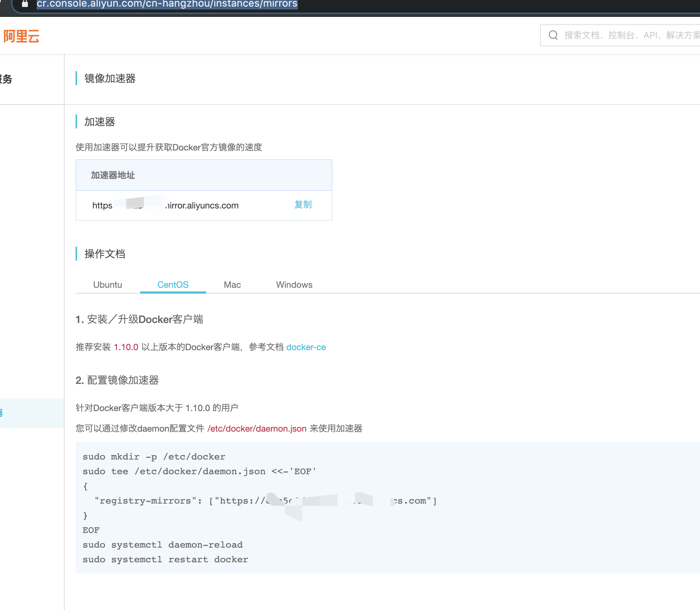Click heading 1. 安装/升级Docker客户端

(139, 319)
